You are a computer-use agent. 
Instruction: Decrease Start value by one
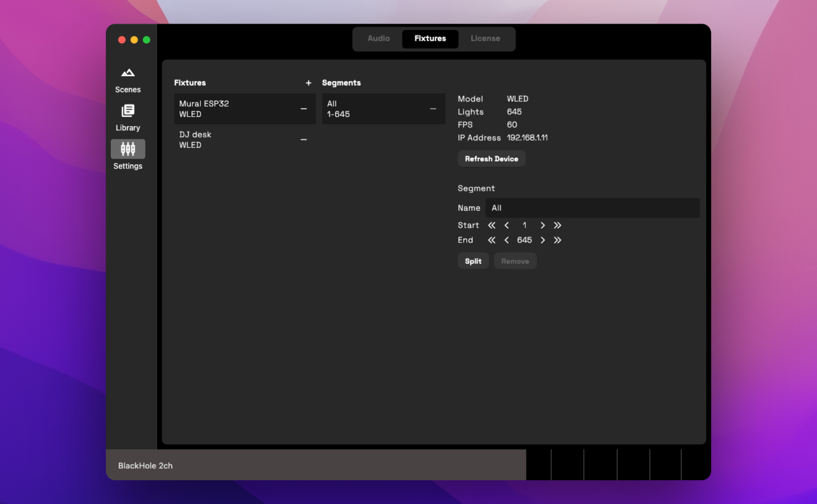507,225
